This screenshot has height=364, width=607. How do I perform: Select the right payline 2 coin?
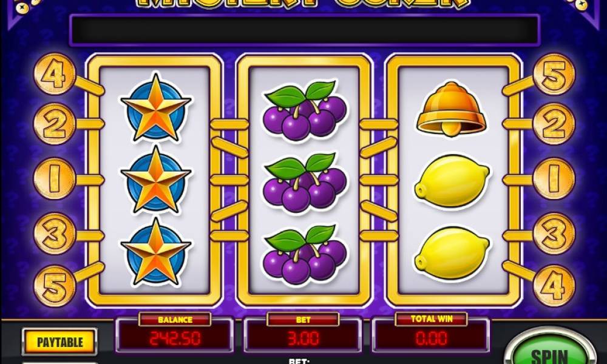(554, 124)
